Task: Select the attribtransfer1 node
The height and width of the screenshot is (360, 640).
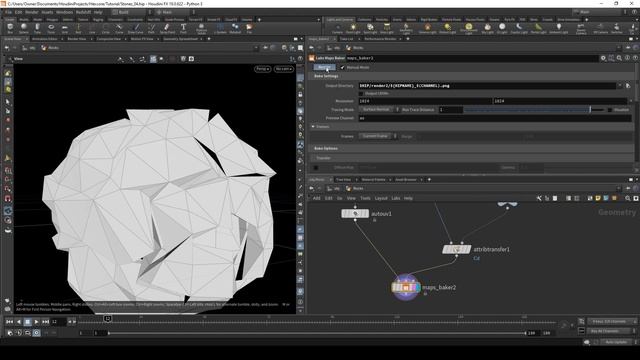Action: coord(457,249)
